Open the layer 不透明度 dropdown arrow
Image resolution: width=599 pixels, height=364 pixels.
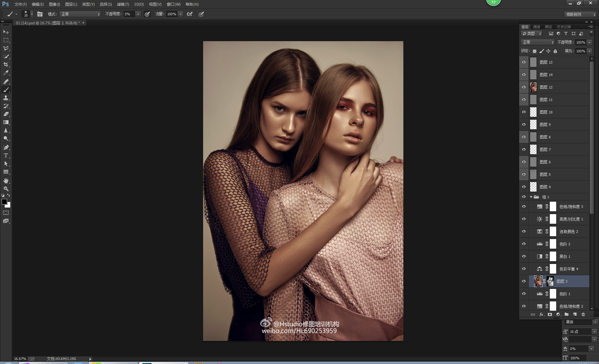[589, 42]
